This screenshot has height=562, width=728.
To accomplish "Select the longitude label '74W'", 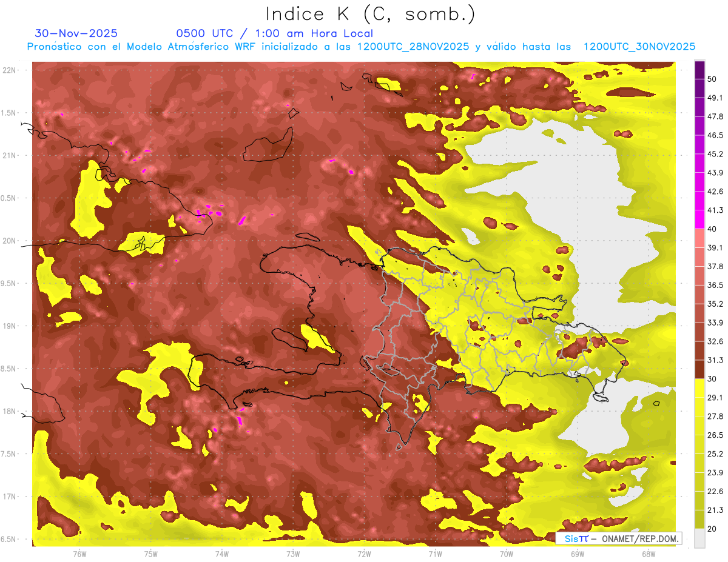I will [222, 554].
